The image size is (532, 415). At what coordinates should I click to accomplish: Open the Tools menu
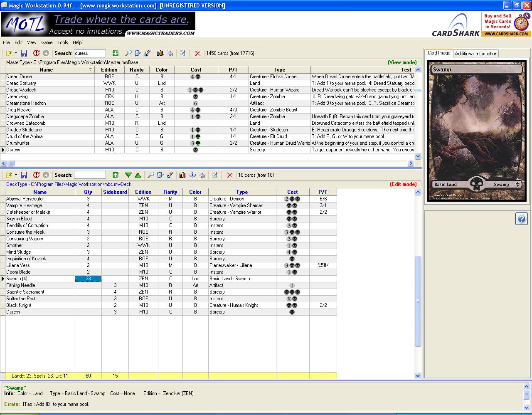point(63,42)
